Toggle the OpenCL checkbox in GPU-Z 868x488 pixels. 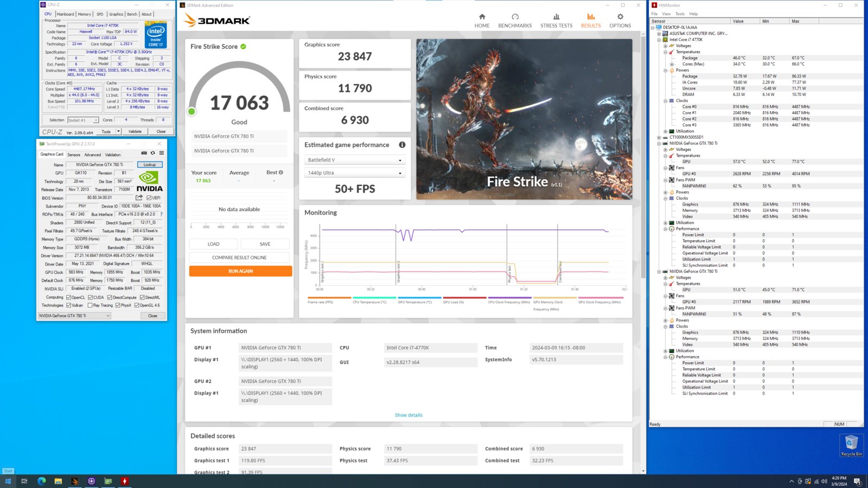[68, 297]
